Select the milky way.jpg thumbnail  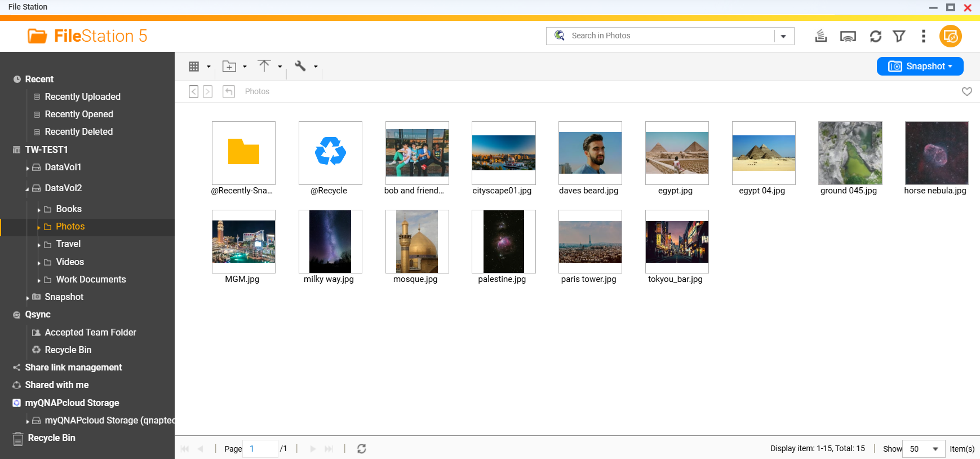click(330, 241)
